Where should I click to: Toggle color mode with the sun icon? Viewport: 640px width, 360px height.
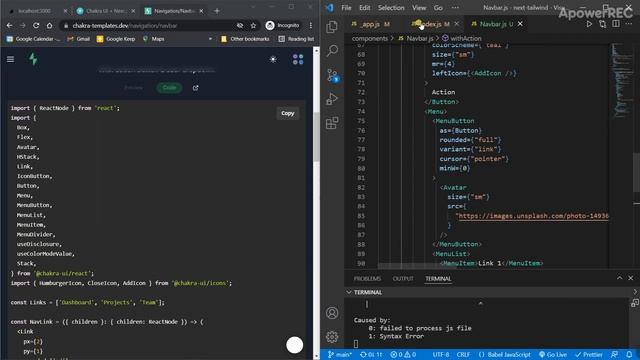[273, 59]
